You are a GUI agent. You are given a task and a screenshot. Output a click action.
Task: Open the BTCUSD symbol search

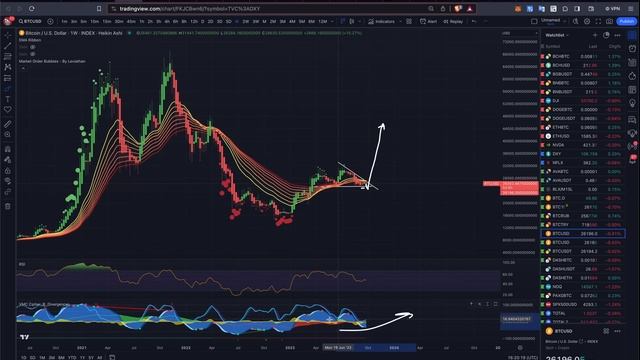30,21
